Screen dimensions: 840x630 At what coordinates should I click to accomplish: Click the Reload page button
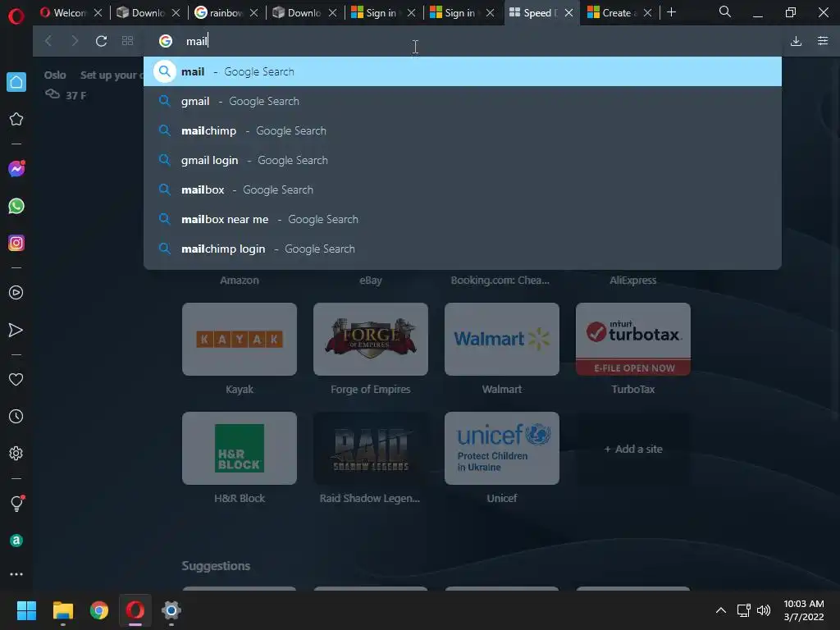101,41
